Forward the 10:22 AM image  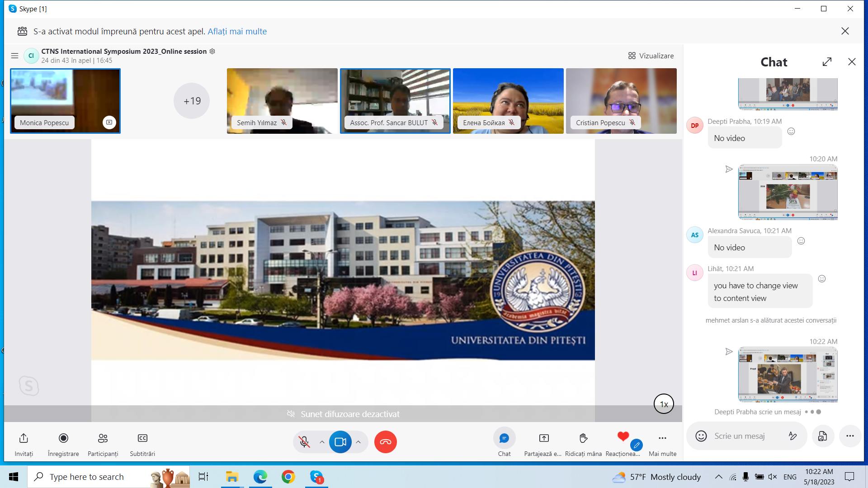[729, 352]
